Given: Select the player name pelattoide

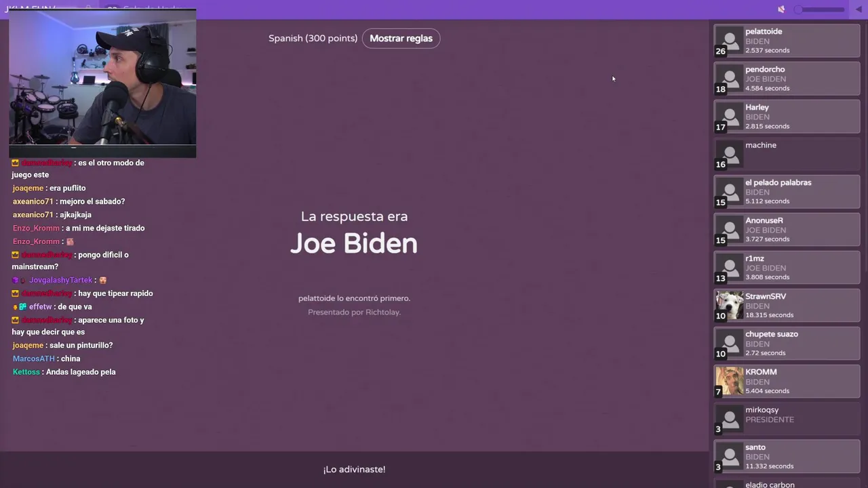Looking at the screenshot, I should click(x=764, y=32).
